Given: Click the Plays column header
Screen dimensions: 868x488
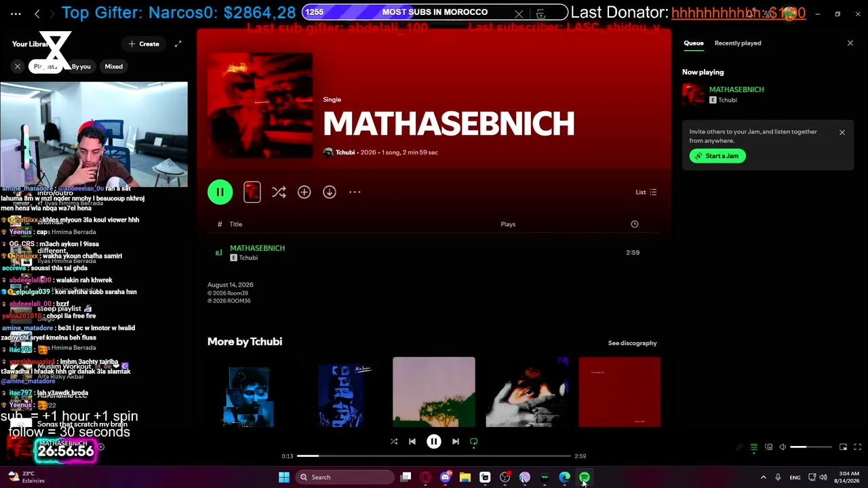Looking at the screenshot, I should 508,224.
